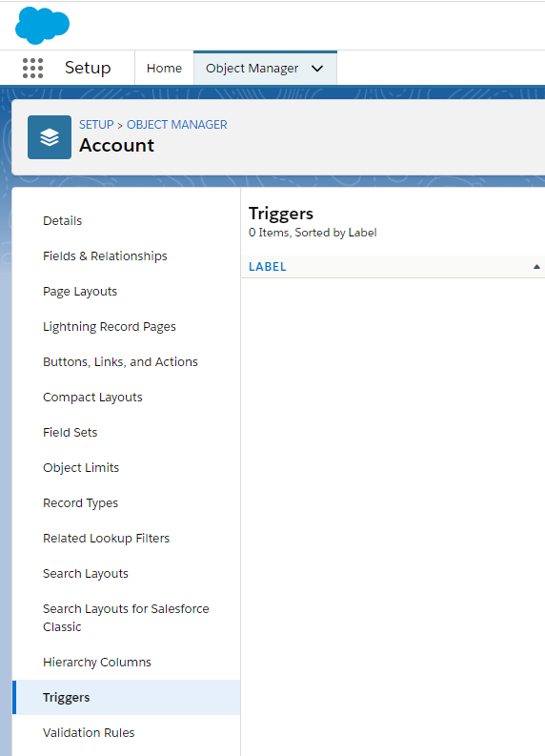Select Lightning Record Pages
Viewport: 545px width, 756px height.
(110, 327)
